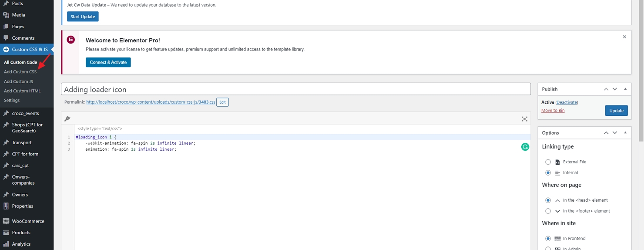This screenshot has height=250, width=644.
Task: Click the Deactivate link
Action: coord(567,102)
